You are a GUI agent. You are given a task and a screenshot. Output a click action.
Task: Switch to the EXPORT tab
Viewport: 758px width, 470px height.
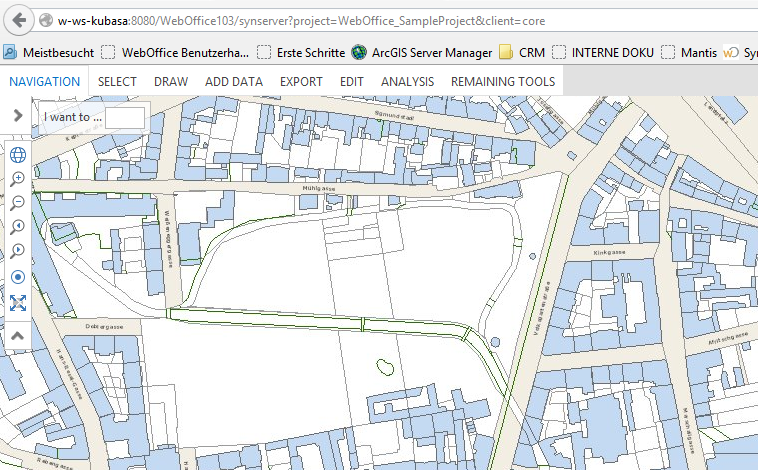[x=301, y=81]
